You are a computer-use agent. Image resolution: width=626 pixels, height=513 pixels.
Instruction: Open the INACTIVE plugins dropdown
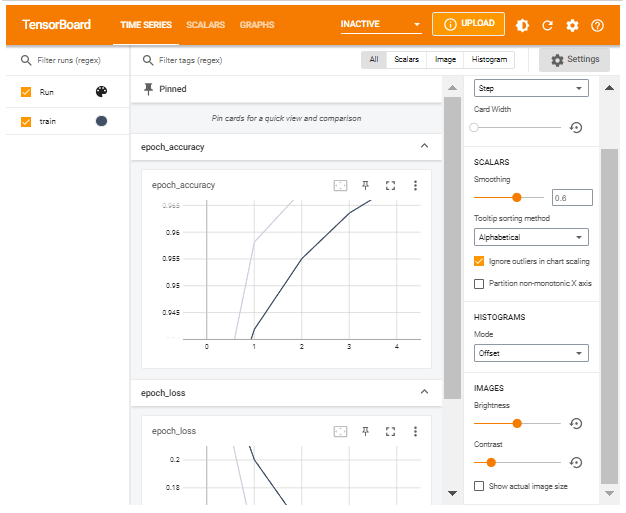[381, 24]
